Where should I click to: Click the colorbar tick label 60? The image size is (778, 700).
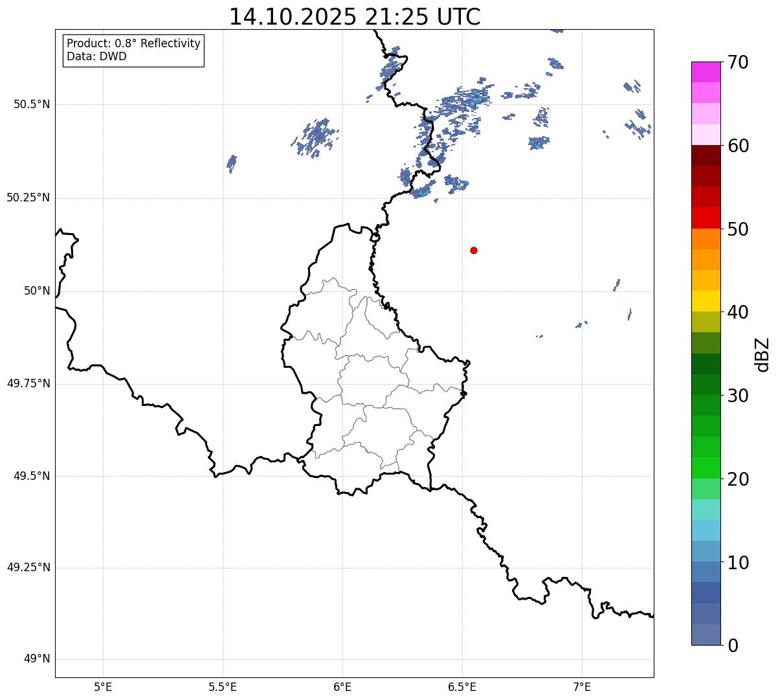pyautogui.click(x=737, y=146)
